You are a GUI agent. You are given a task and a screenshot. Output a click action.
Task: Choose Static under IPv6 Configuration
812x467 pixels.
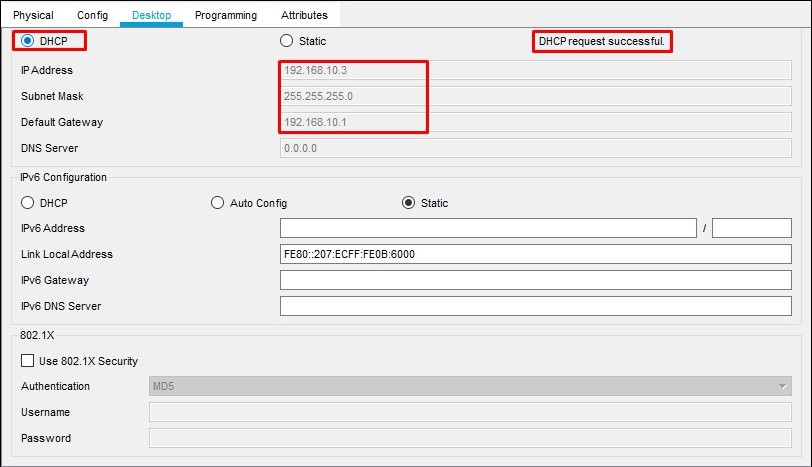[x=409, y=202]
